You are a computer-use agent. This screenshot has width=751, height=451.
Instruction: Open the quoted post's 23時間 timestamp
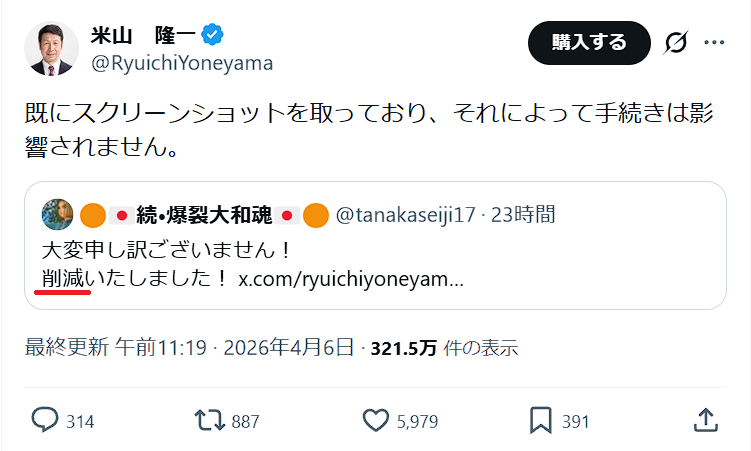524,214
